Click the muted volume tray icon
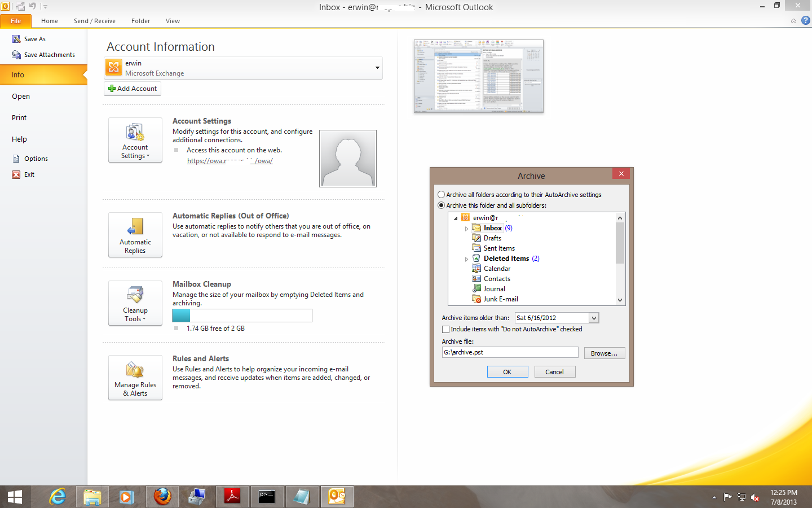Image resolution: width=812 pixels, height=508 pixels. pos(755,497)
